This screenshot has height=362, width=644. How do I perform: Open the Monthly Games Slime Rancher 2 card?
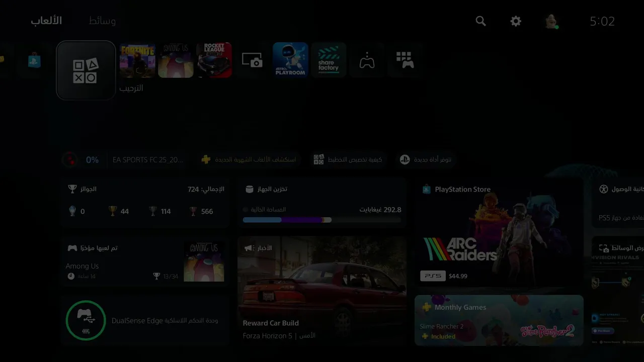(x=499, y=320)
